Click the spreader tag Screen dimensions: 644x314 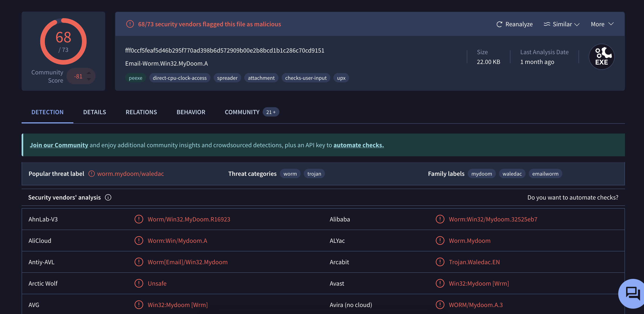click(227, 78)
